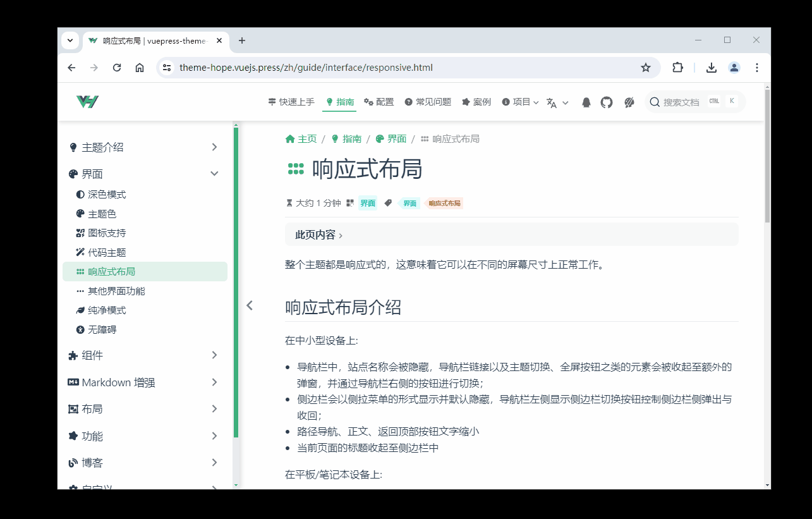Click the 响应式布局介绍 heading
The image size is (812, 519).
coord(343,308)
